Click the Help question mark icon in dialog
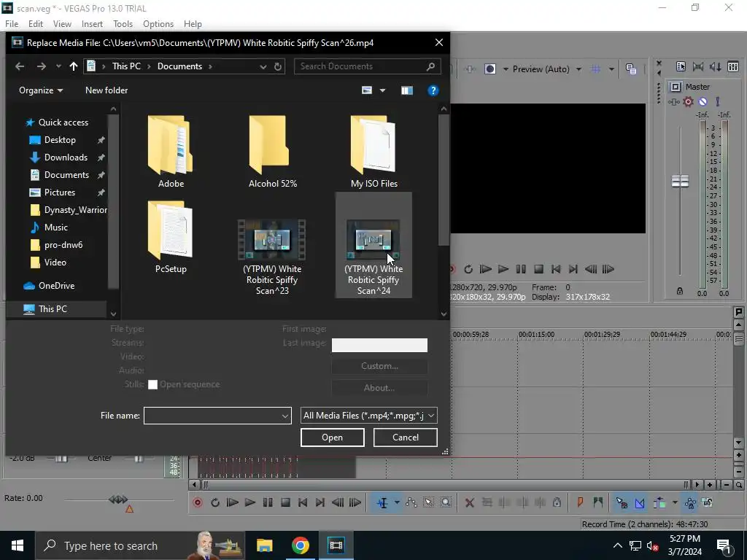The width and height of the screenshot is (747, 560). click(x=433, y=90)
